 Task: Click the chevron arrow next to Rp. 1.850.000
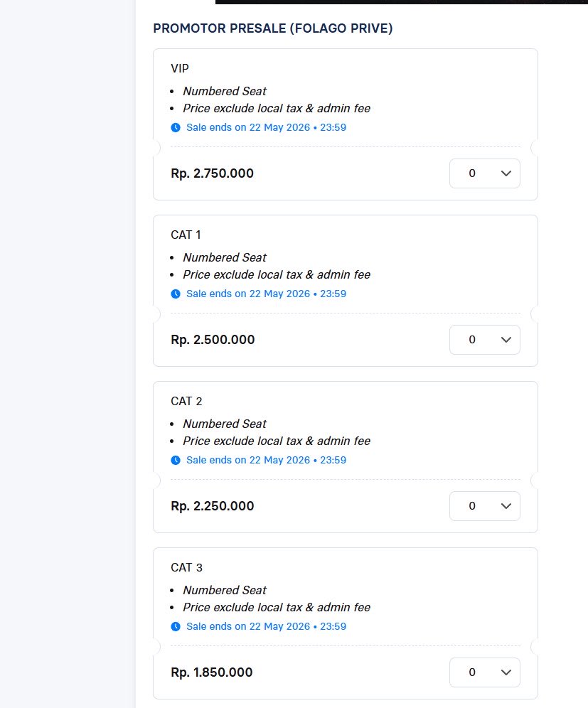[506, 672]
